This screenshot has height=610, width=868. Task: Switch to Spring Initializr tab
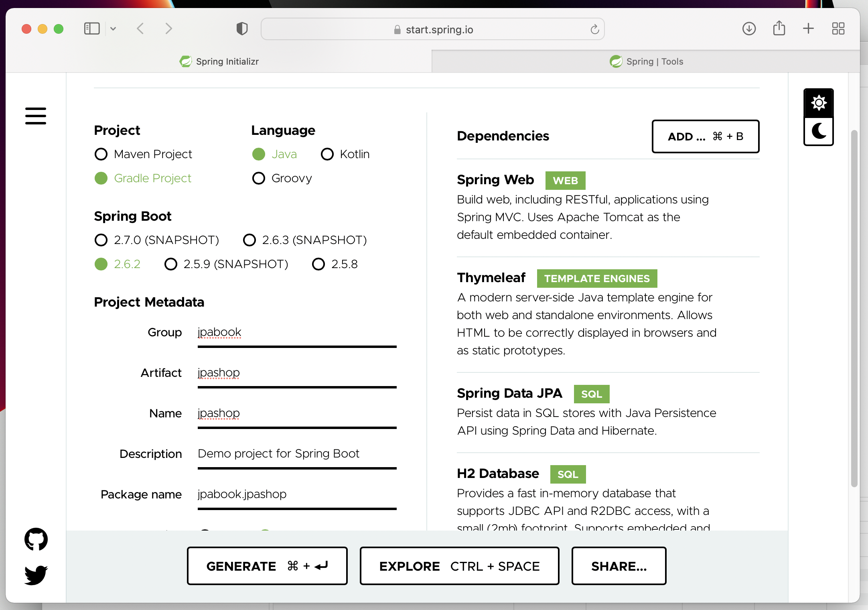coord(219,61)
